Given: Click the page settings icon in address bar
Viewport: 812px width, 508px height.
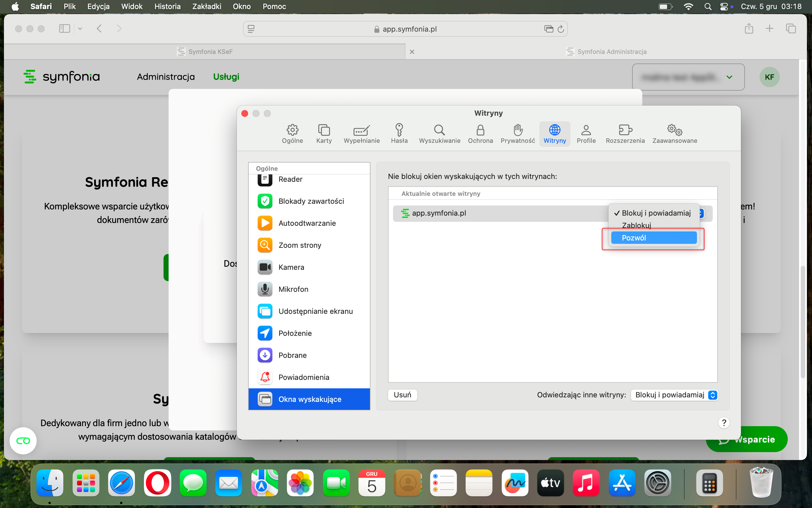Looking at the screenshot, I should [251, 29].
